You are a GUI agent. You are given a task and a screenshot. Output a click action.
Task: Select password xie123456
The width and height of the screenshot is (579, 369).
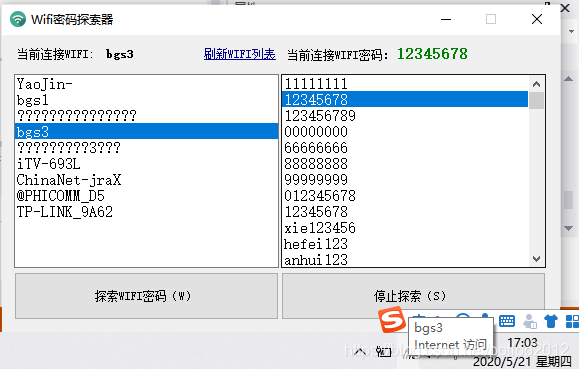(405, 228)
